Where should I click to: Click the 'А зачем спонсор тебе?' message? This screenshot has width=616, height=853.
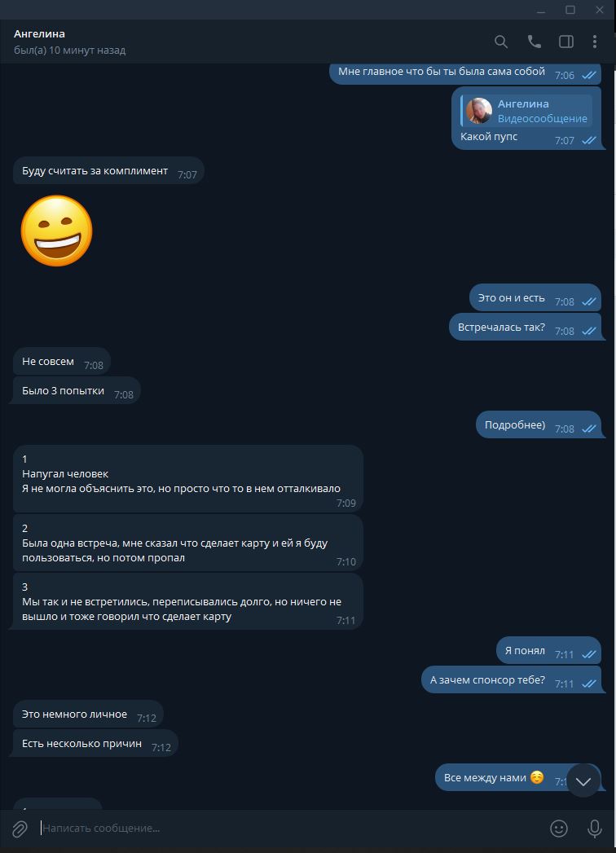tap(512, 680)
